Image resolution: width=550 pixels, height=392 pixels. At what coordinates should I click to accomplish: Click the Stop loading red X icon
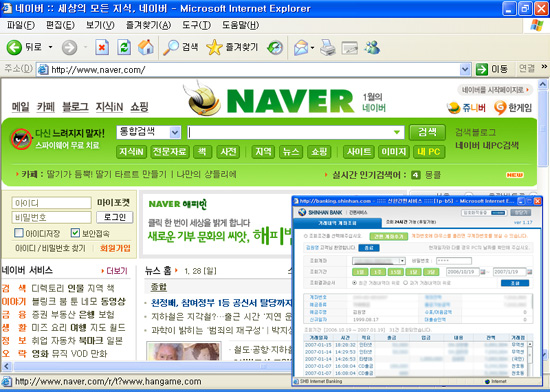click(x=102, y=47)
